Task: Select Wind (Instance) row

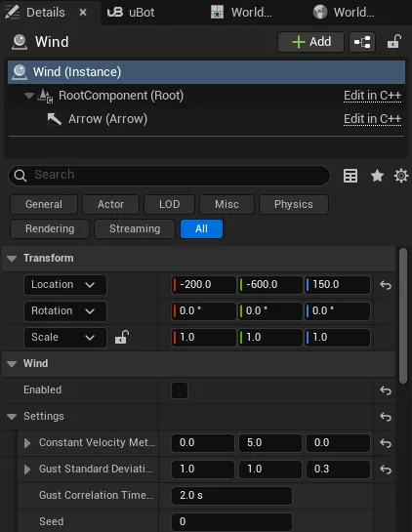Action: (206, 72)
